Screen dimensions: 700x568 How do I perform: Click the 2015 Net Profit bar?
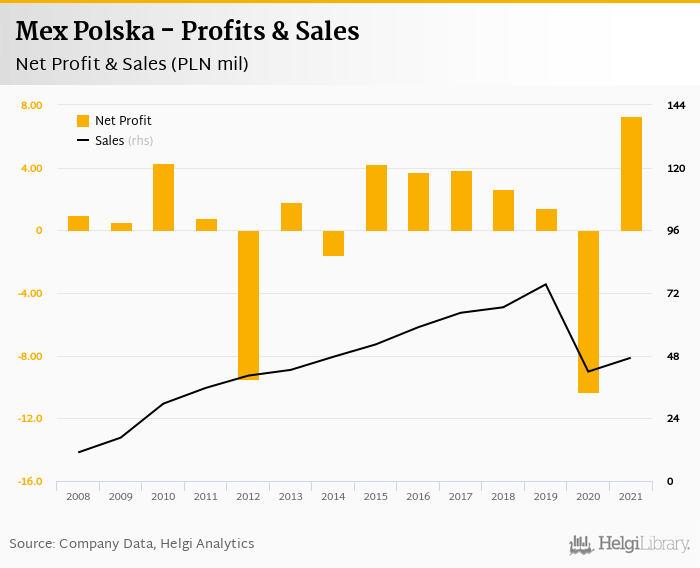376,198
